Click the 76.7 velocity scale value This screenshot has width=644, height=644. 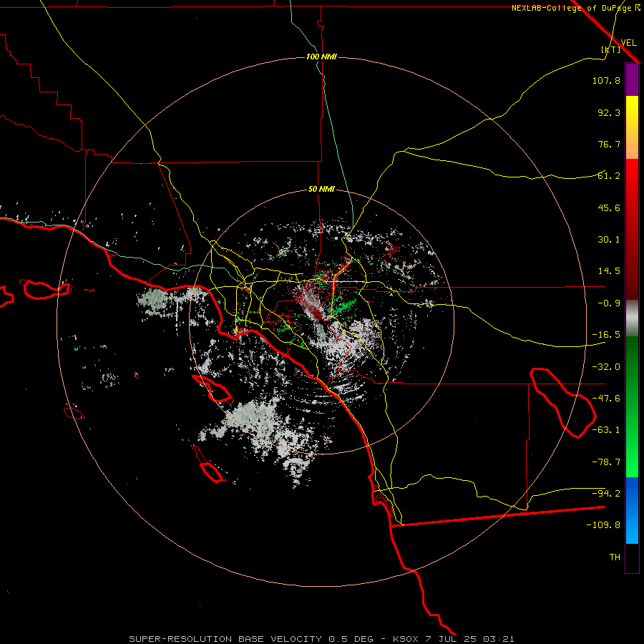pos(609,144)
